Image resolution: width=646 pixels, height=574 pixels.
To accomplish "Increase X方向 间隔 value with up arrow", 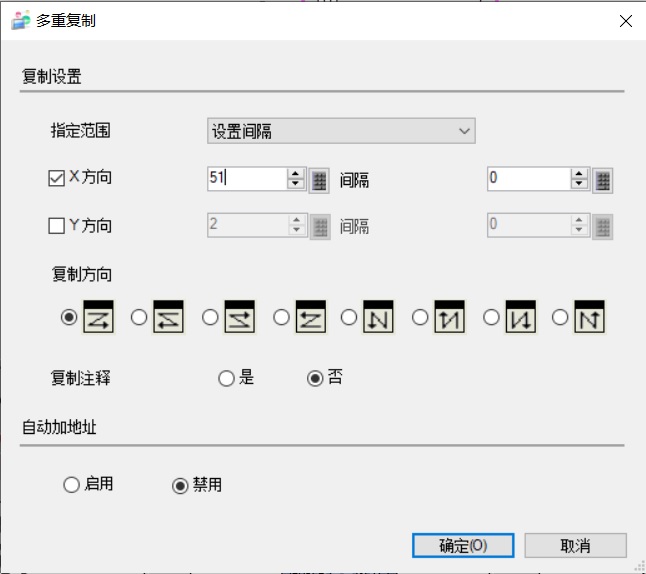I will (578, 174).
